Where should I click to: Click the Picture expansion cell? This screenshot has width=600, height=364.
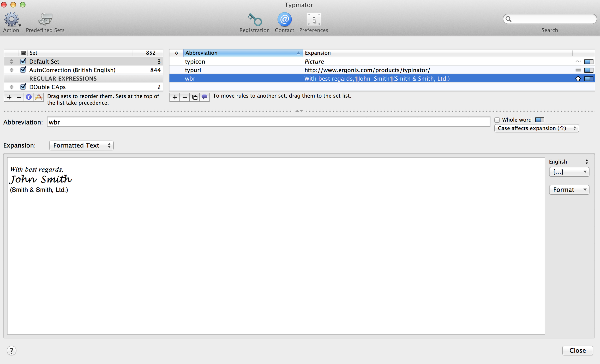(x=314, y=62)
